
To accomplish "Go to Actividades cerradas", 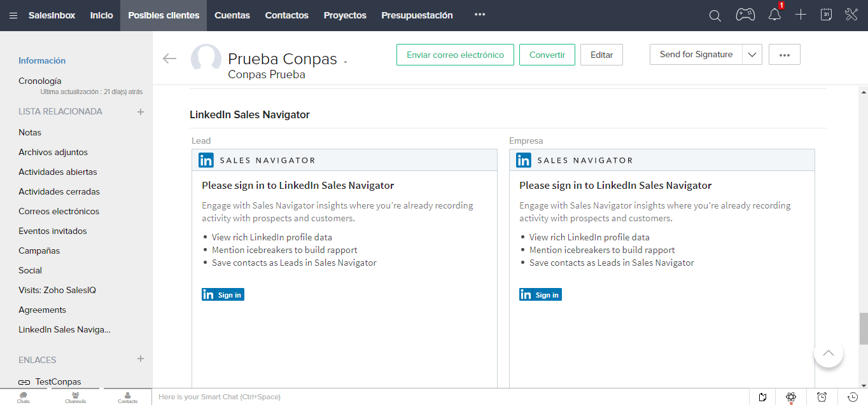I will 59,191.
